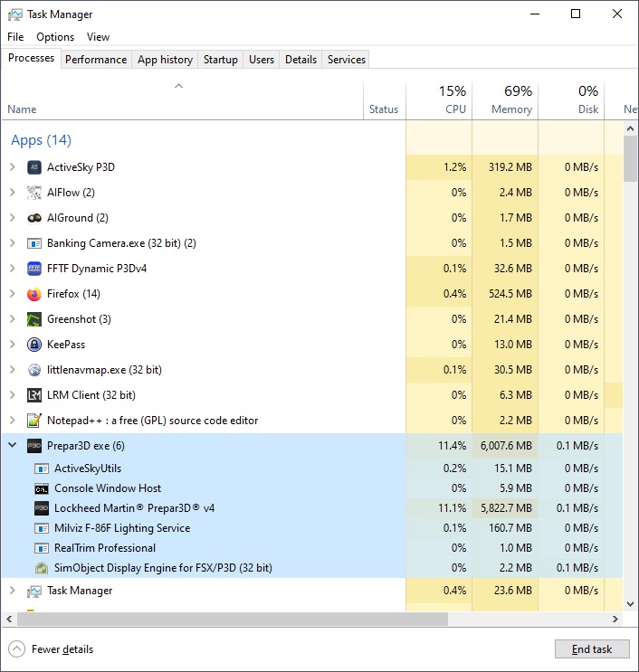Viewport: 639px width, 672px height.
Task: Click the Prepar3D exe group icon
Action: click(34, 446)
